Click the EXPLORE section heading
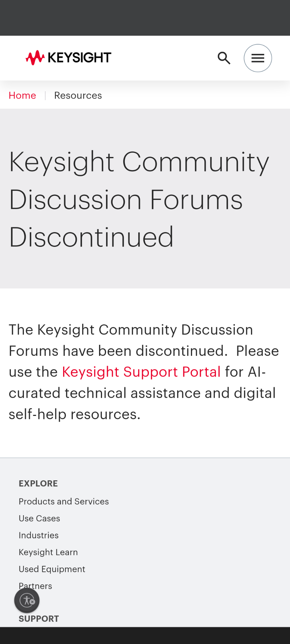Screen dimensions: 290x644 click(38, 483)
